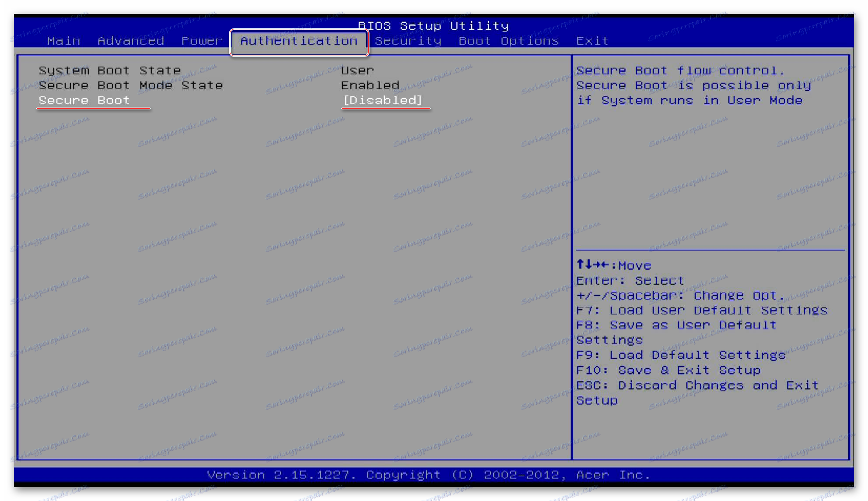This screenshot has width=868, height=501.
Task: Click the Secure Boot option
Action: point(83,100)
